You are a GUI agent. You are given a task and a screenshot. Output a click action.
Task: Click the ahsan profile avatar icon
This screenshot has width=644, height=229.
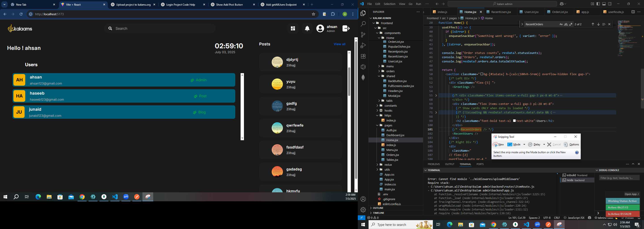click(x=320, y=28)
